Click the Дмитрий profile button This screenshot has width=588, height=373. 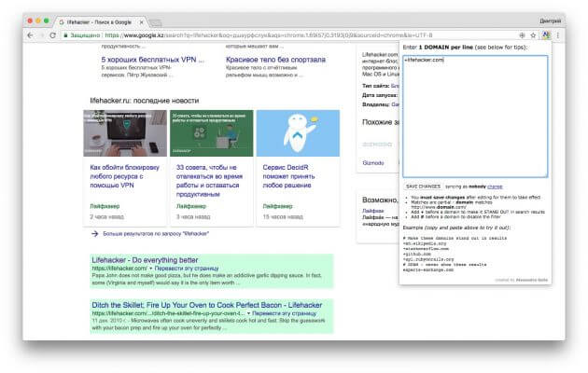pos(550,21)
